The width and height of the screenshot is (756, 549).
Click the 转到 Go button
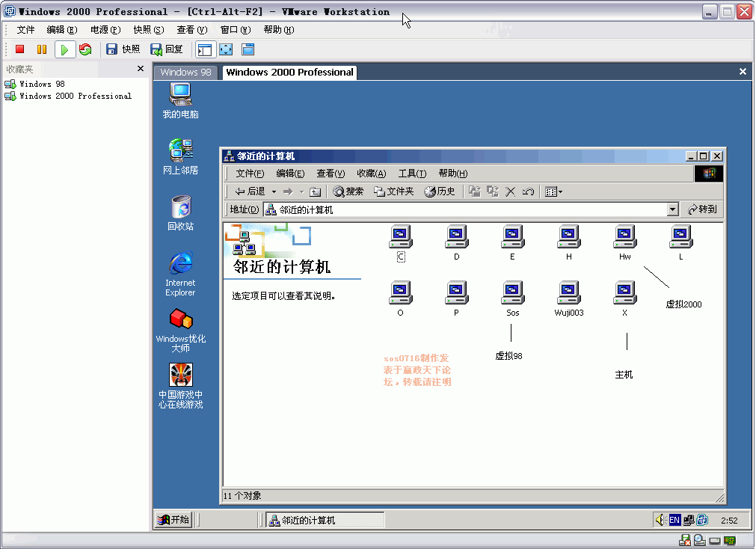point(702,209)
